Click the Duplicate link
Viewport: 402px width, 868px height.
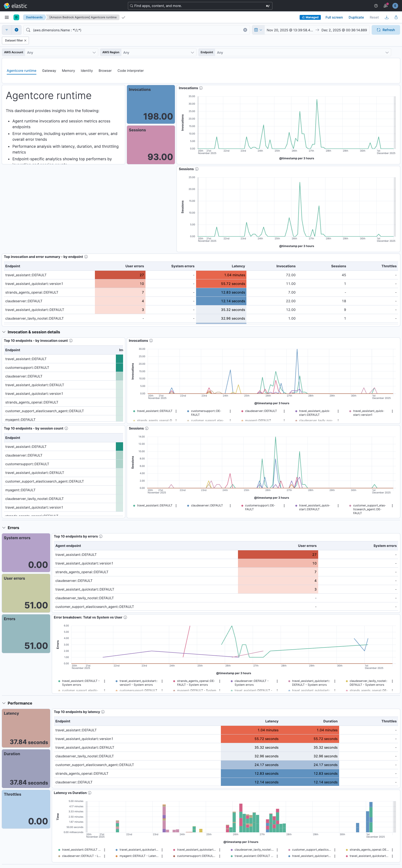click(356, 17)
